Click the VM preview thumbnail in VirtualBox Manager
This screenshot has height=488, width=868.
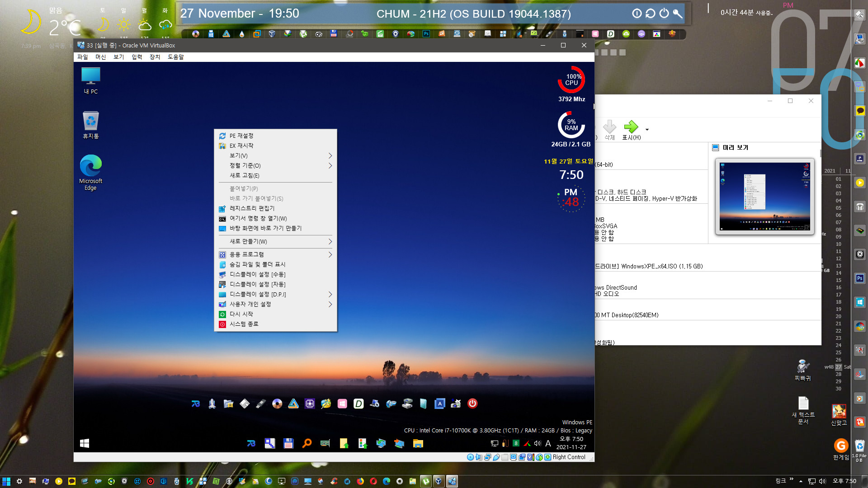[764, 197]
